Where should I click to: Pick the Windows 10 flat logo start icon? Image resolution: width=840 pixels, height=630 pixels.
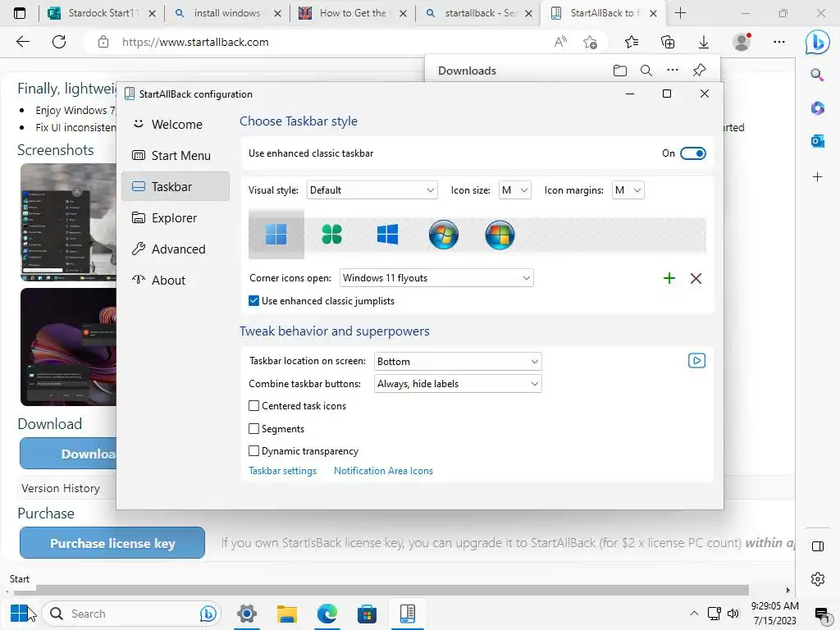pyautogui.click(x=387, y=234)
